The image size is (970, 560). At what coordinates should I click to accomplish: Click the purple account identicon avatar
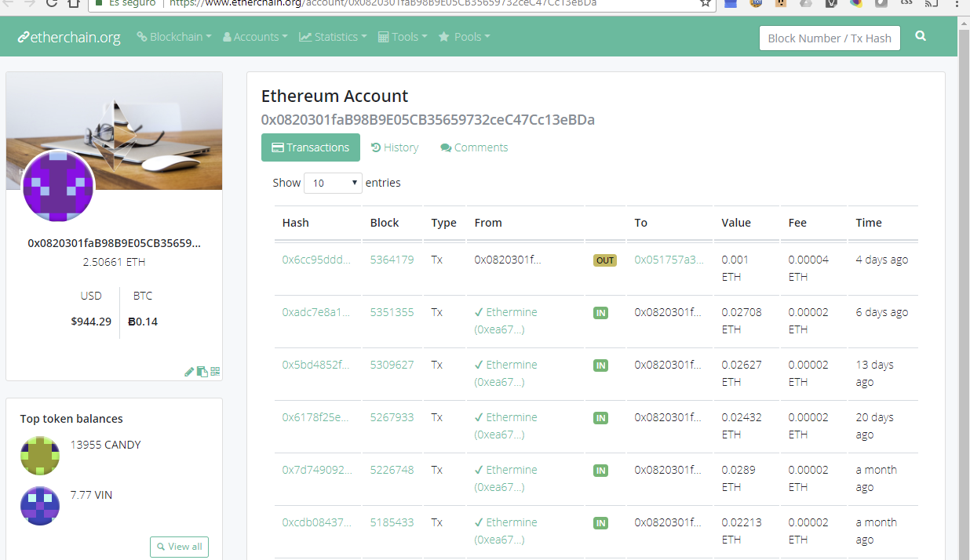(59, 187)
